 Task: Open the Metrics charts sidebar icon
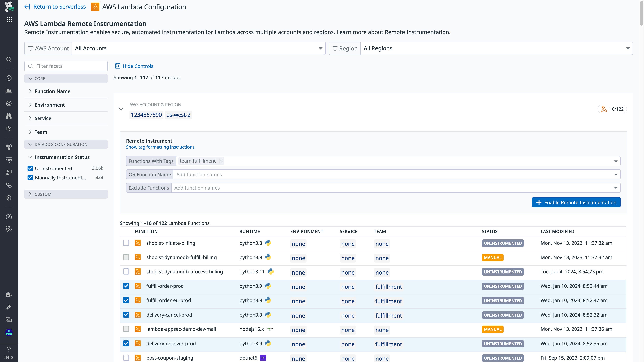pyautogui.click(x=9, y=91)
